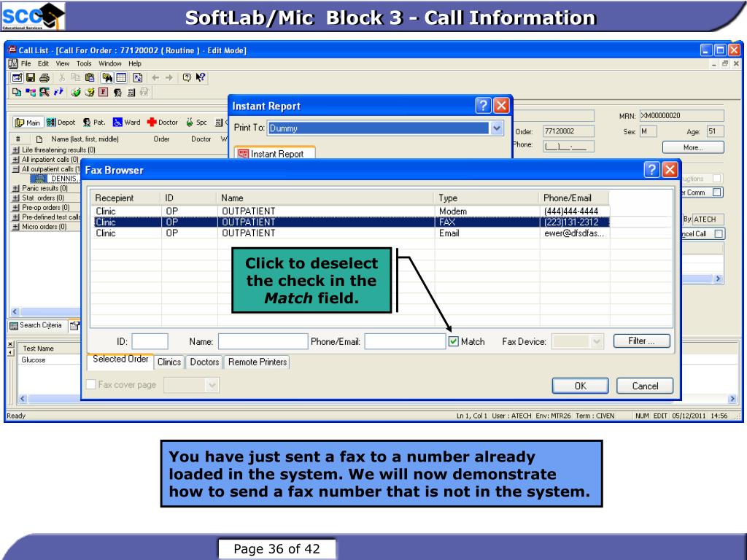Open the Help menu
Screen dimensions: 747x560
(135, 63)
